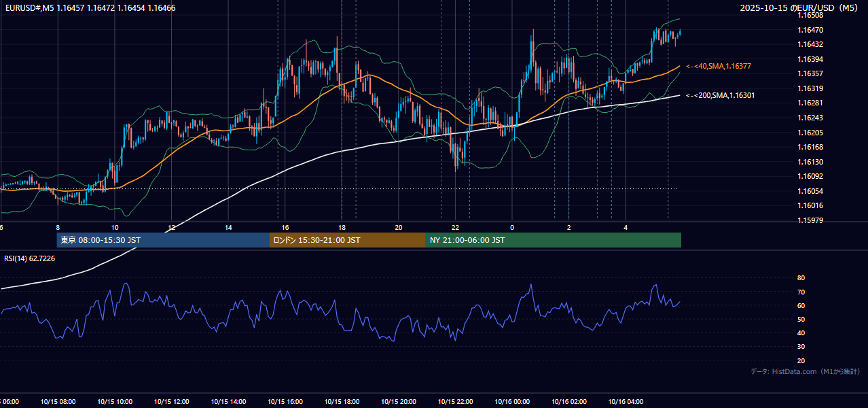Click RSI scale value 40
Image resolution: width=868 pixels, height=408 pixels.
pyautogui.click(x=801, y=333)
